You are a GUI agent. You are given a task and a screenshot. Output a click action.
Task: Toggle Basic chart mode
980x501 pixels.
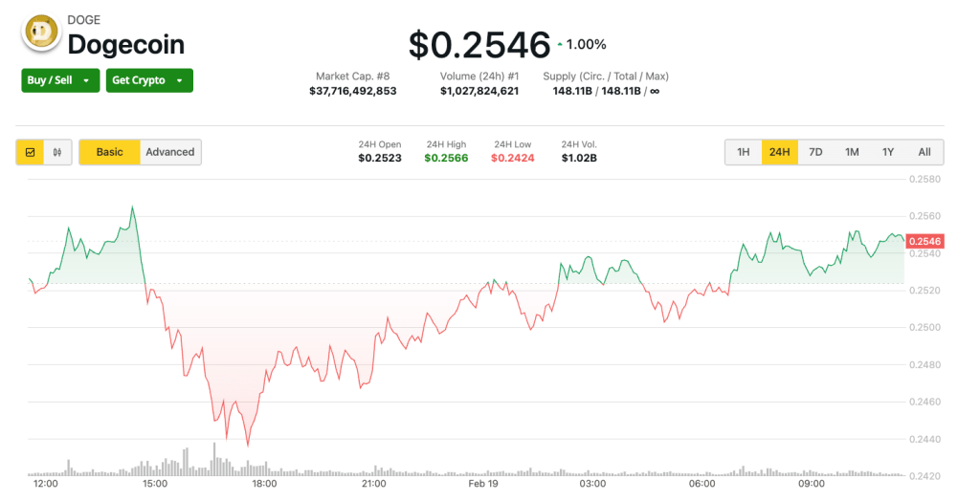pos(109,152)
